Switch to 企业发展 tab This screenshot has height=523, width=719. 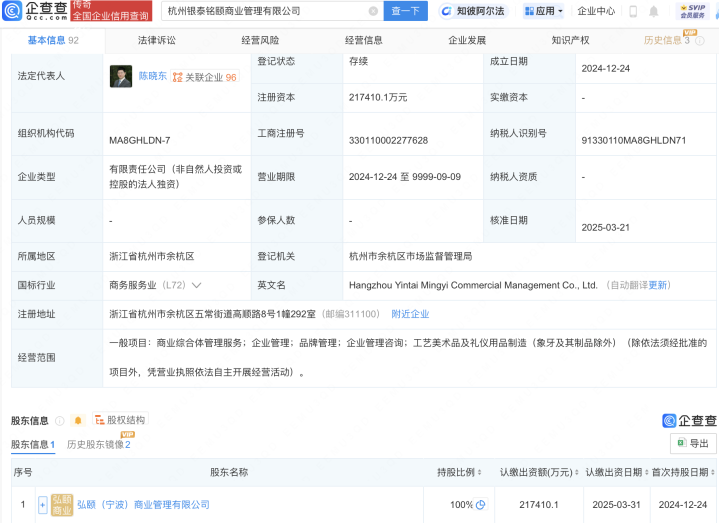click(467, 40)
